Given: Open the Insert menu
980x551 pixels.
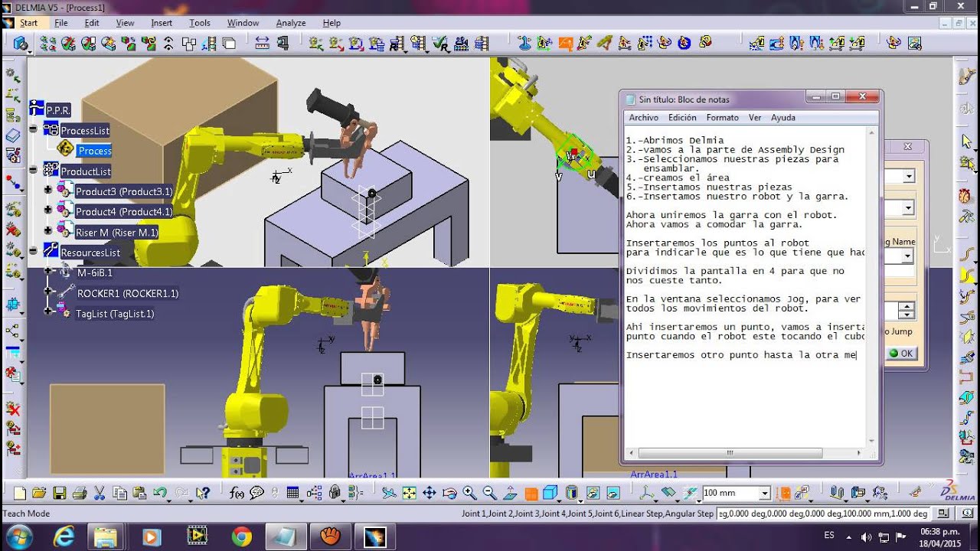Looking at the screenshot, I should pyautogui.click(x=162, y=23).
